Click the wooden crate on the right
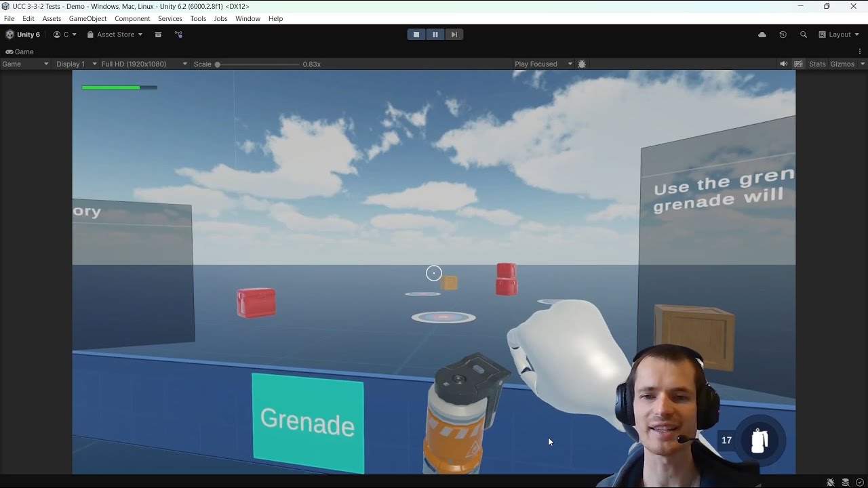The image size is (868, 488). click(x=694, y=337)
